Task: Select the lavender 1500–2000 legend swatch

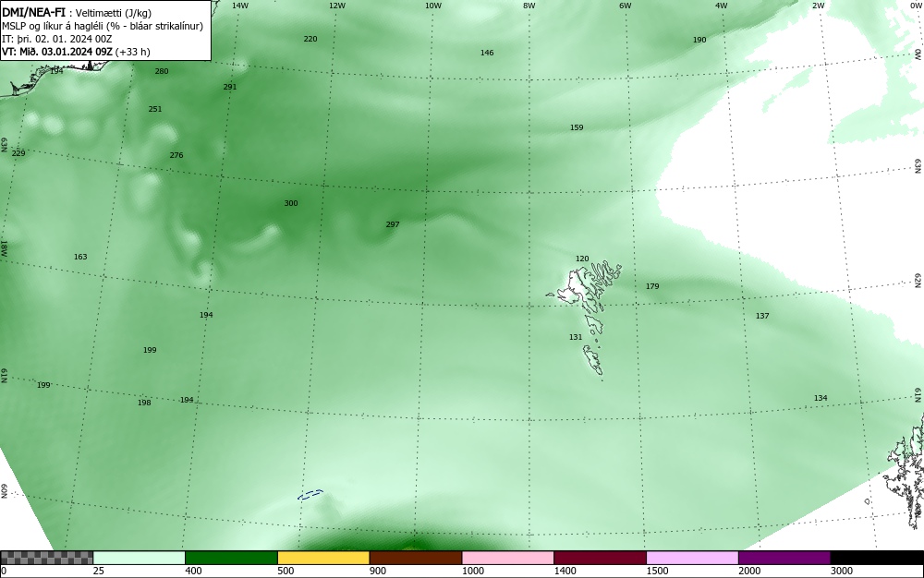Action: click(692, 558)
